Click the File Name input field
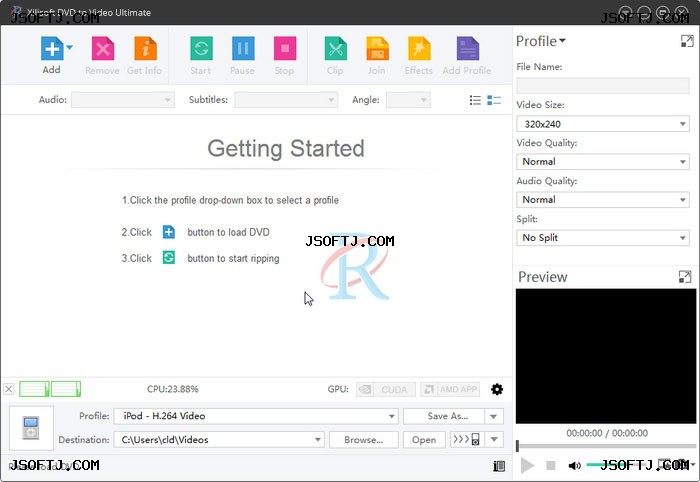 coord(603,85)
